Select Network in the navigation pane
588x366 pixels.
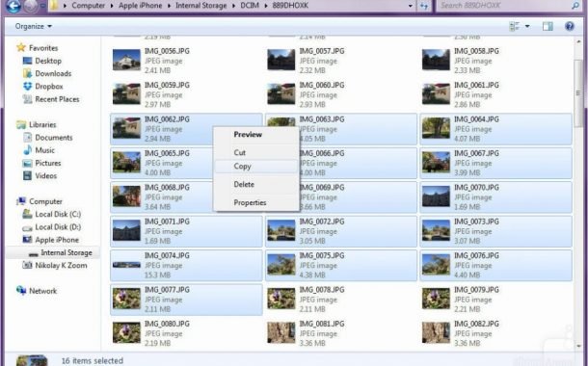(x=42, y=291)
